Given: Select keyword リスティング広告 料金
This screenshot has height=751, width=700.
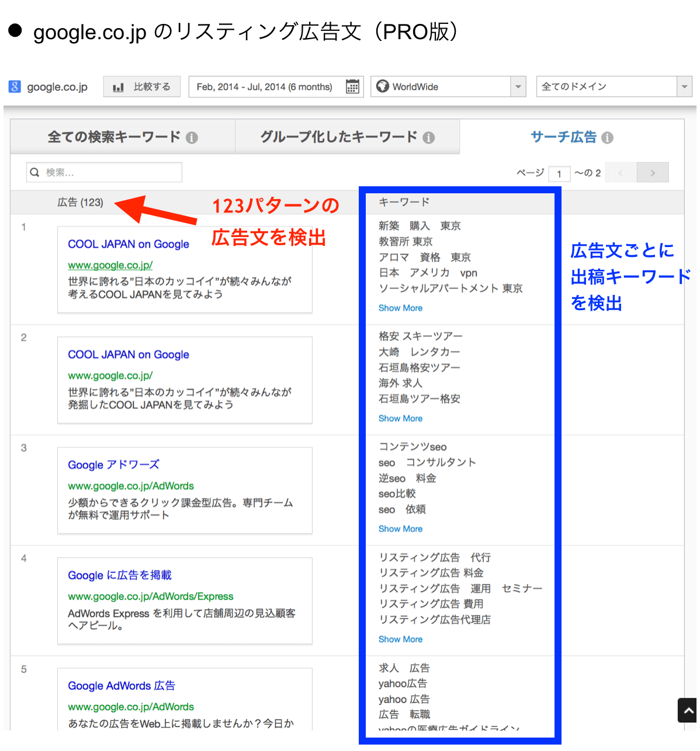Looking at the screenshot, I should (431, 573).
